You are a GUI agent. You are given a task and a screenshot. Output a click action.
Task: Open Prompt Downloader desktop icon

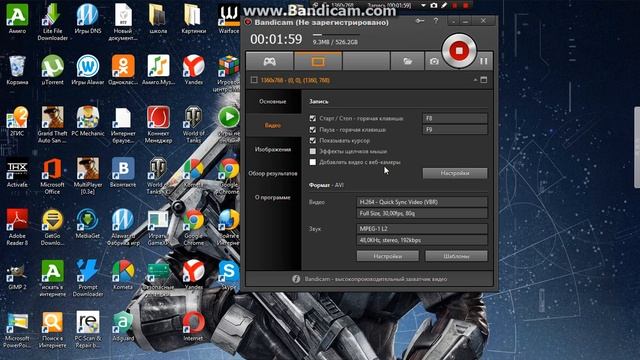tap(88, 279)
